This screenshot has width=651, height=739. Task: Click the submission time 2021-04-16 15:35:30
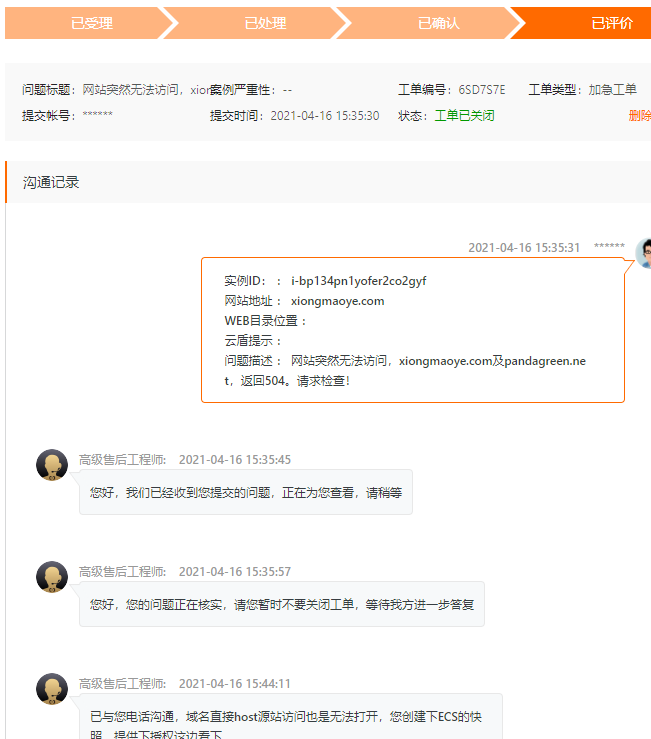(x=324, y=115)
